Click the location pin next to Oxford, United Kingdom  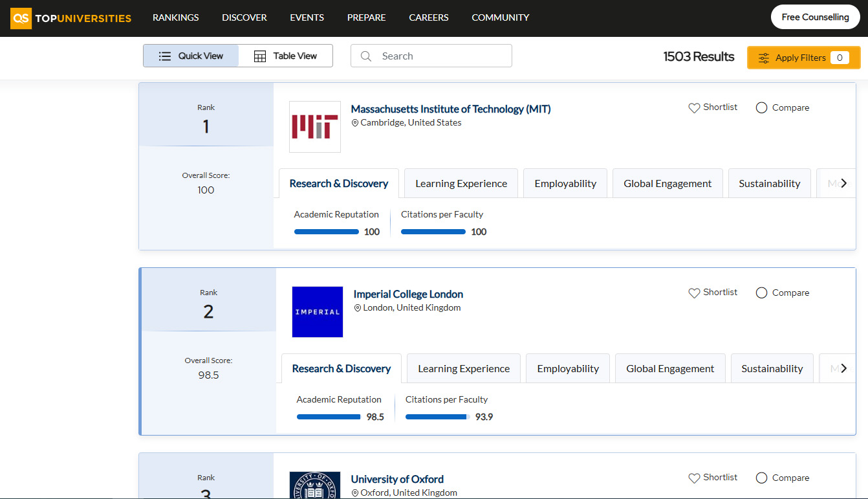coord(355,493)
